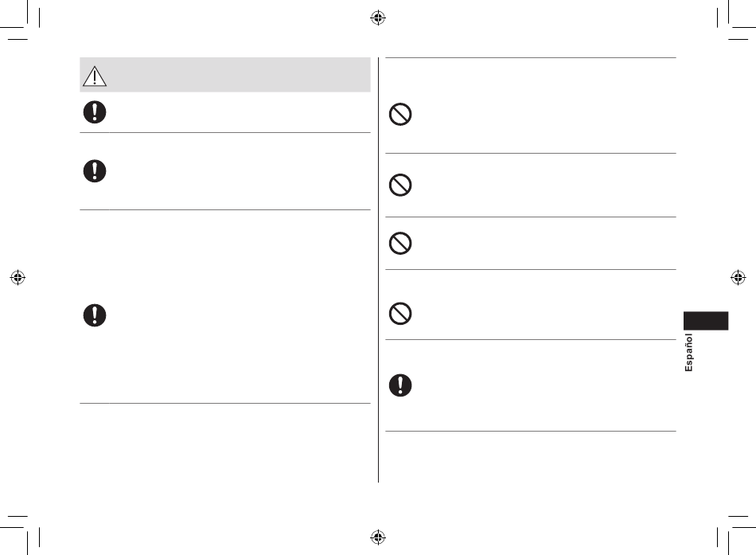756x555 pixels.
Task: Click the middle exclamation icon in left column
Action: click(95, 171)
